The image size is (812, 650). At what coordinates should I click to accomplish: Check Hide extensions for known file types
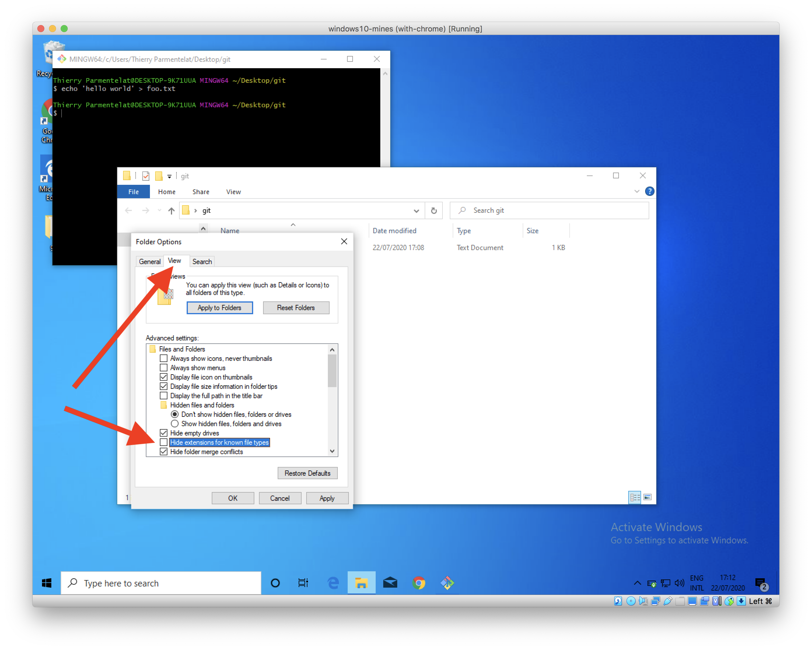[163, 442]
